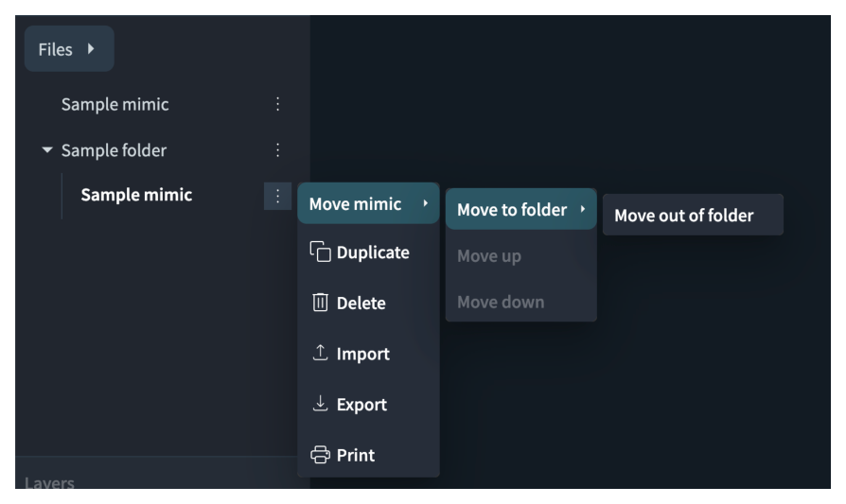Image resolution: width=846 pixels, height=504 pixels.
Task: Click the Print printer icon
Action: click(320, 455)
